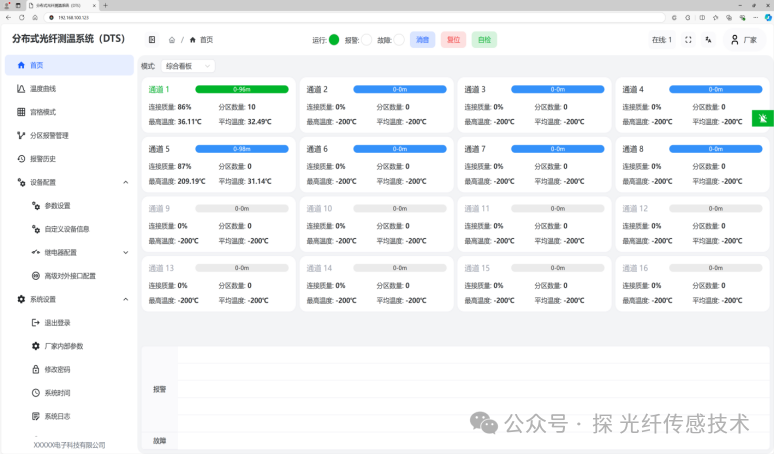Click the 修改密码 padlock icon
This screenshot has height=454, width=774.
tap(36, 369)
